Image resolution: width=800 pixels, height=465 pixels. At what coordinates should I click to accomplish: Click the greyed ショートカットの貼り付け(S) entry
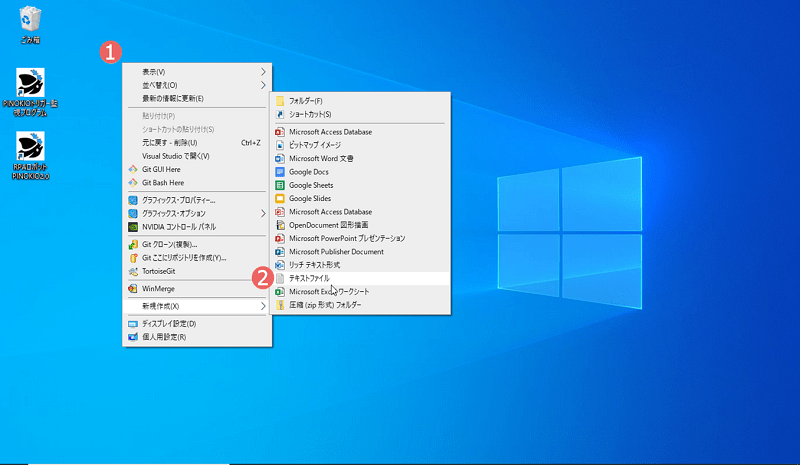click(197, 130)
